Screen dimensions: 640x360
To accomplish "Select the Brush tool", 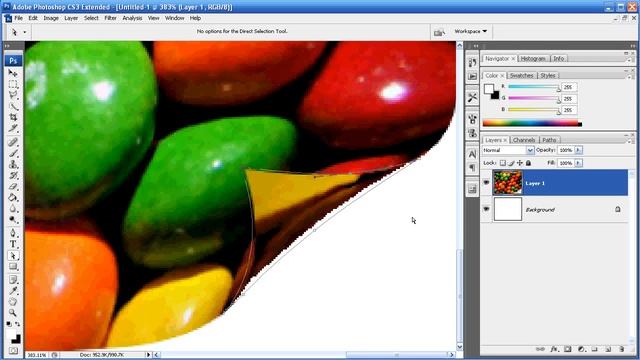I will (x=13, y=153).
